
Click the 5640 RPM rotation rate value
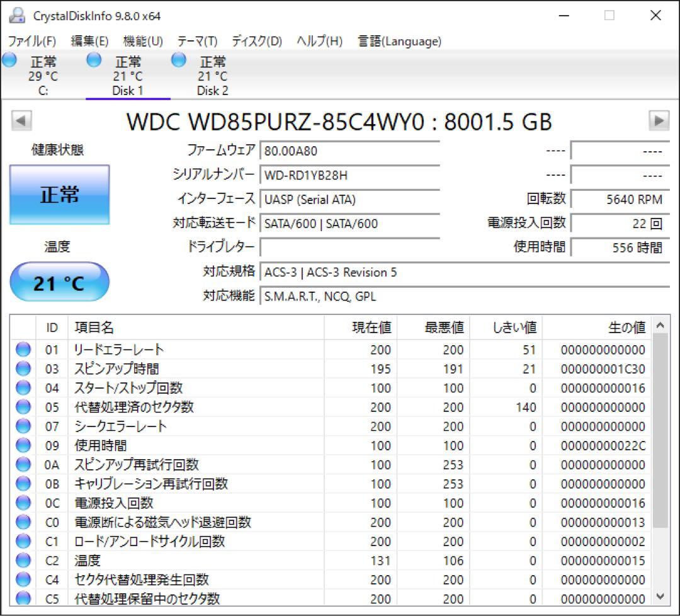point(620,199)
